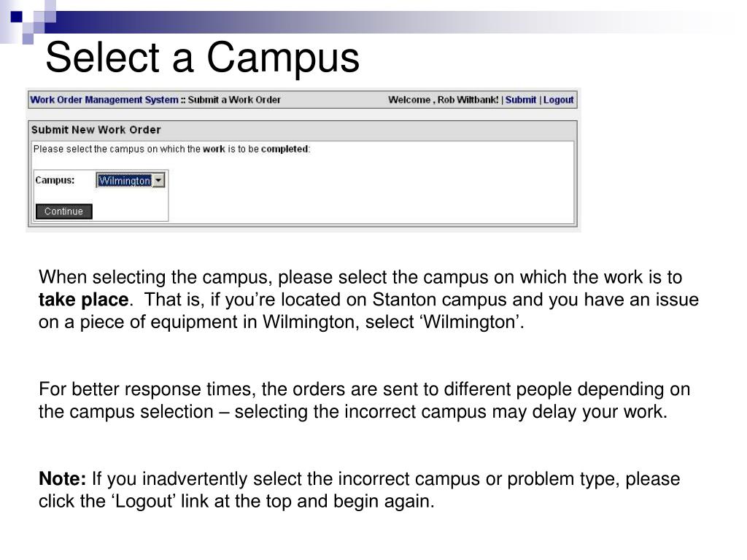Click the Logout link at top right
This screenshot has width=747, height=560.
(558, 100)
